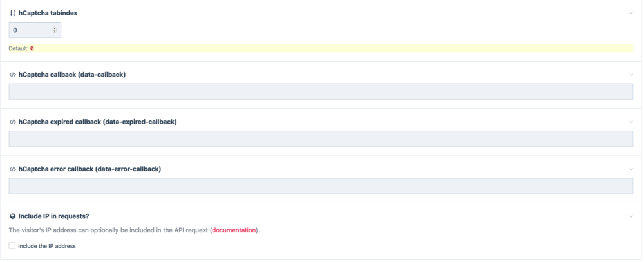This screenshot has width=644, height=262.
Task: Select the error callback text field
Action: [320, 186]
